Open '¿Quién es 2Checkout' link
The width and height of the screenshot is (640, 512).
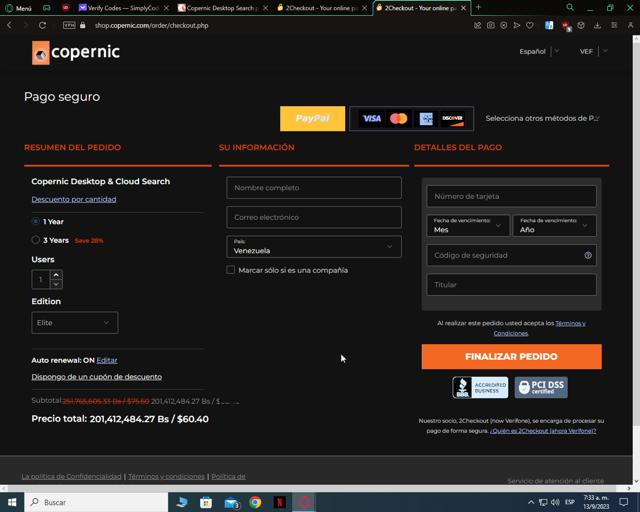(543, 431)
